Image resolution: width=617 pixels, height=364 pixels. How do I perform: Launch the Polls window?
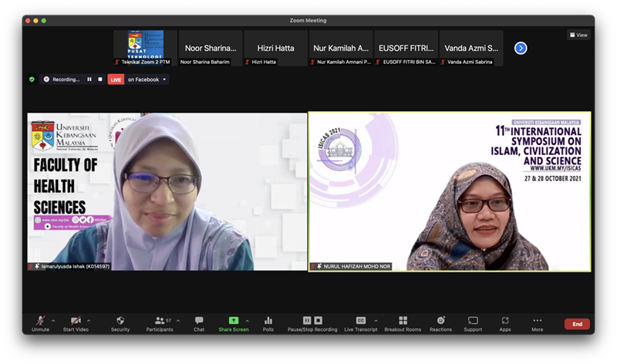(x=268, y=322)
